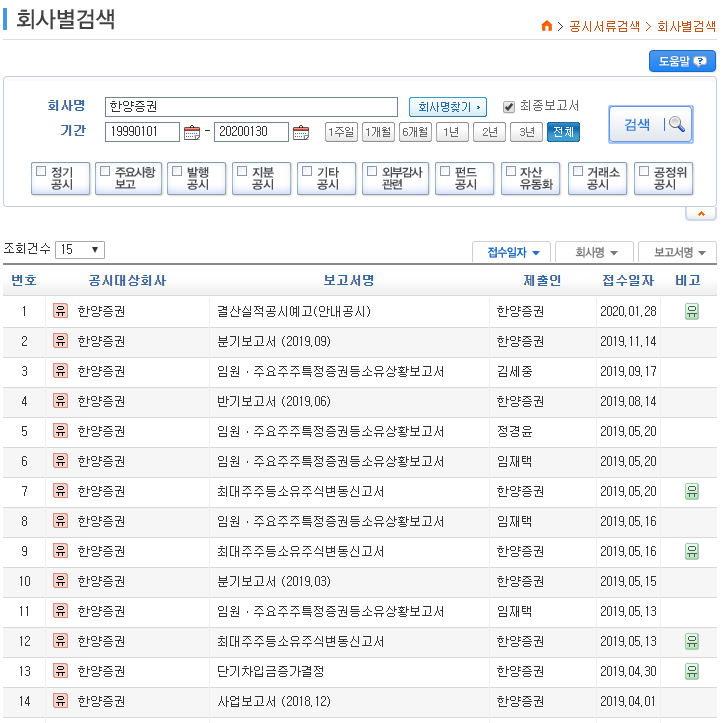Click submitter 김세중 in row 3

(x=514, y=371)
